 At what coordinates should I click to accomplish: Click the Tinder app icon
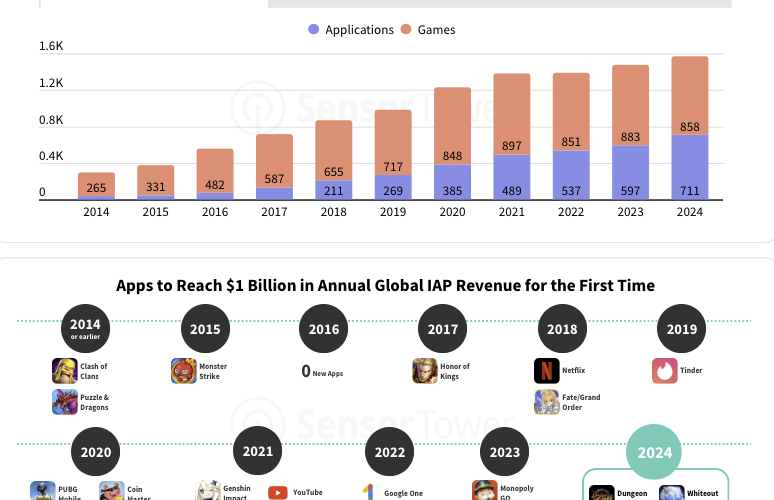pos(665,371)
